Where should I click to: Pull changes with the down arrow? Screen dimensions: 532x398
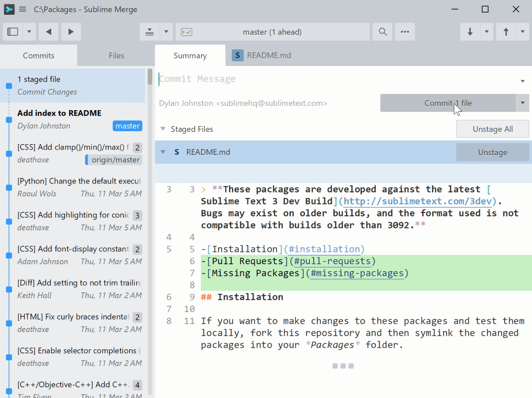pyautogui.click(x=470, y=32)
